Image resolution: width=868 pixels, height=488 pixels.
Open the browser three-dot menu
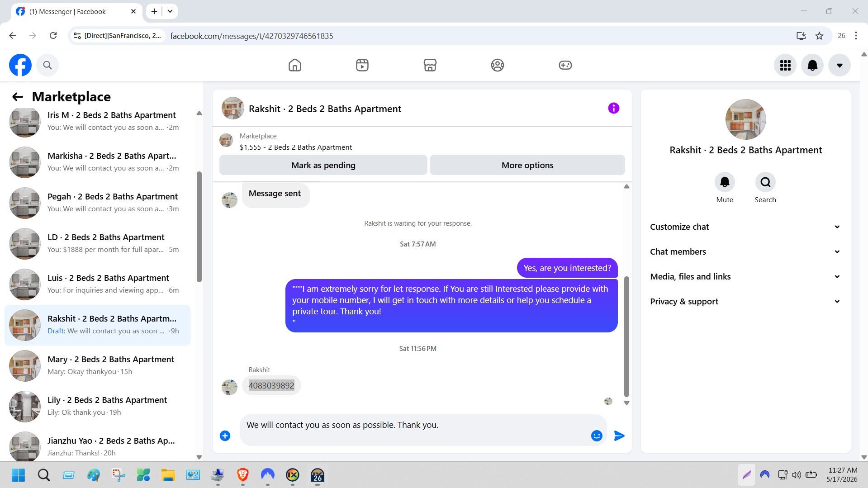856,36
